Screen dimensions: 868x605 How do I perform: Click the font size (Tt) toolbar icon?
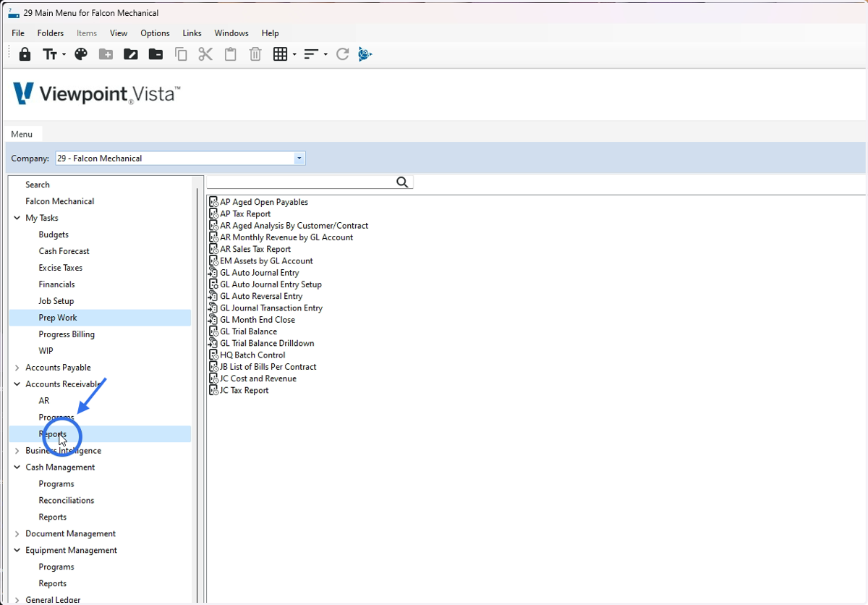tap(50, 54)
